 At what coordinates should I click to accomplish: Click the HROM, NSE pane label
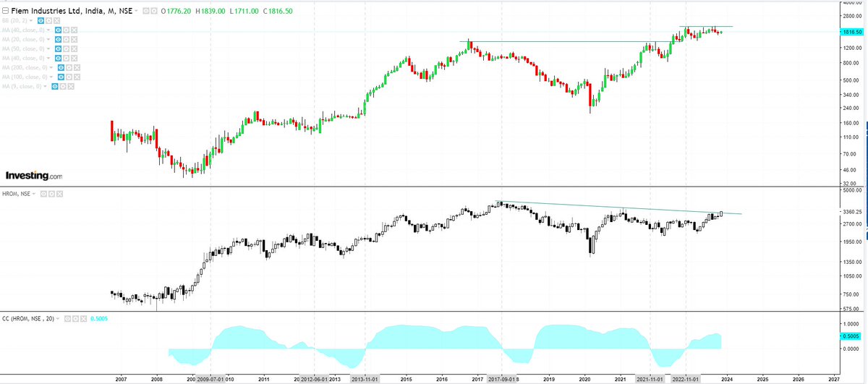click(16, 194)
